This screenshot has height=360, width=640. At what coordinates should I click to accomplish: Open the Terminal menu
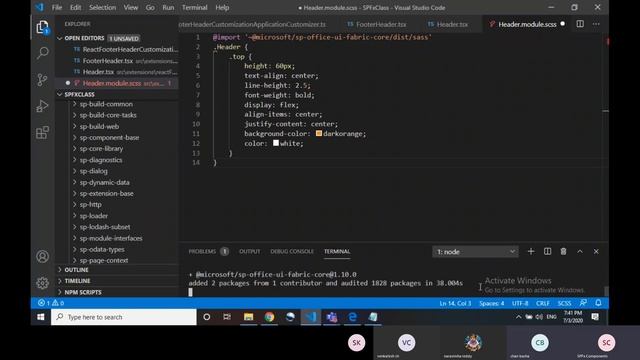pos(194,7)
